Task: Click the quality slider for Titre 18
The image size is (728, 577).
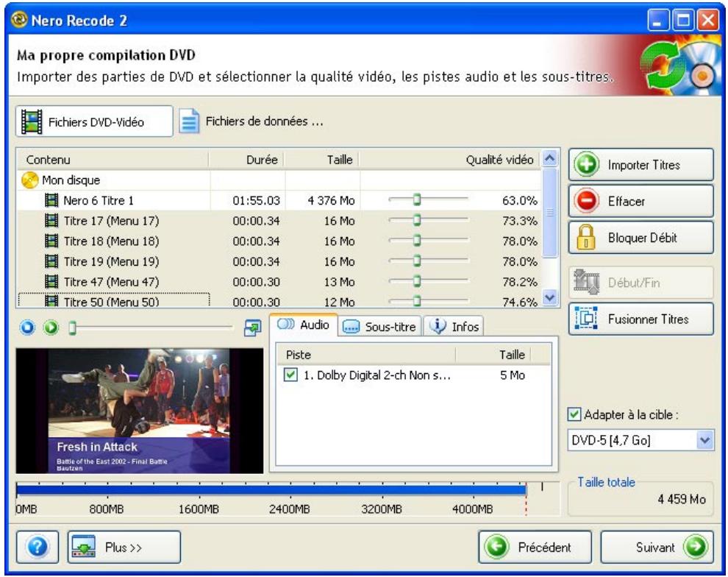Action: point(429,240)
